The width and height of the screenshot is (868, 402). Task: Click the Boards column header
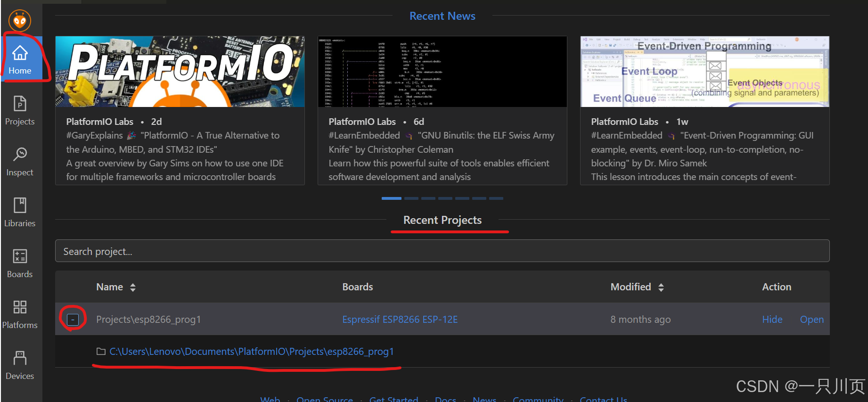click(358, 287)
